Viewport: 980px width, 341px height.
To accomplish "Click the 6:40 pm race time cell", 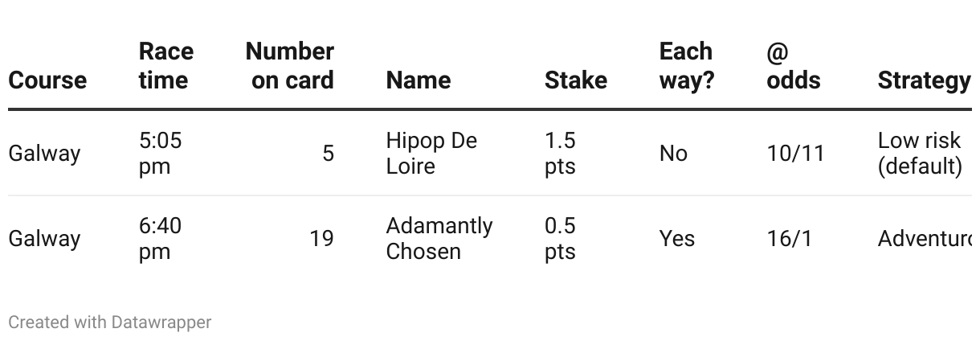I will [x=161, y=238].
